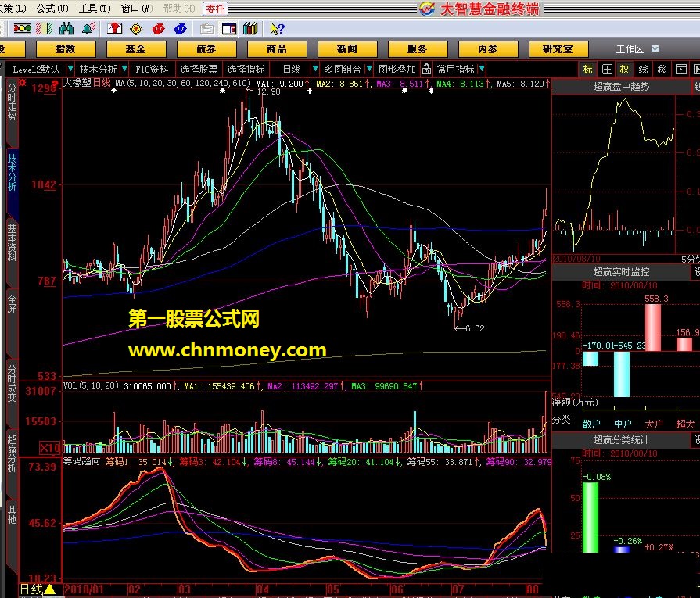Click the 债券 bond button
This screenshot has width=700, height=598.
[206, 48]
